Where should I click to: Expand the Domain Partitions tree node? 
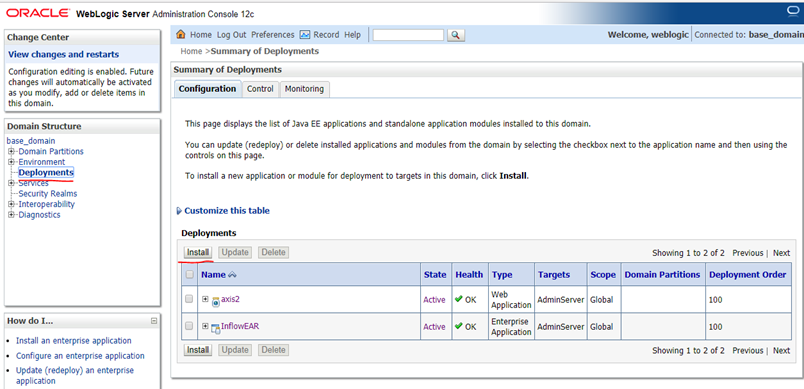(x=11, y=152)
